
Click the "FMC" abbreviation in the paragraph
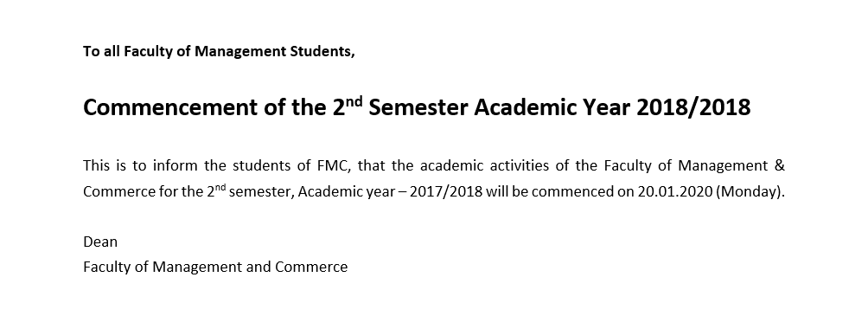pos(335,165)
